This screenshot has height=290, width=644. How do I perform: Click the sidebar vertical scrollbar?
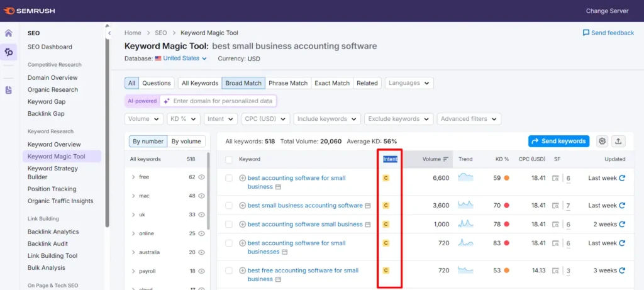pyautogui.click(x=107, y=131)
